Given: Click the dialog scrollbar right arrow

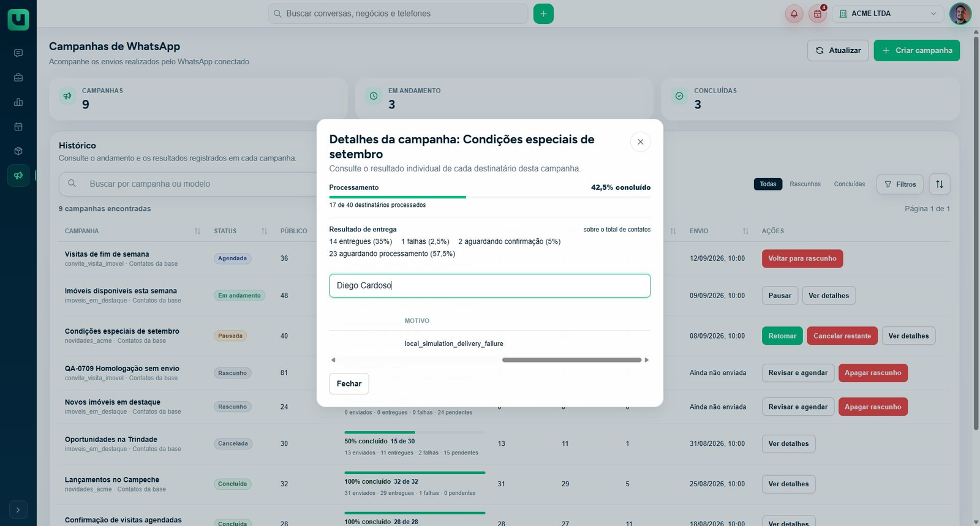Looking at the screenshot, I should click(x=646, y=360).
